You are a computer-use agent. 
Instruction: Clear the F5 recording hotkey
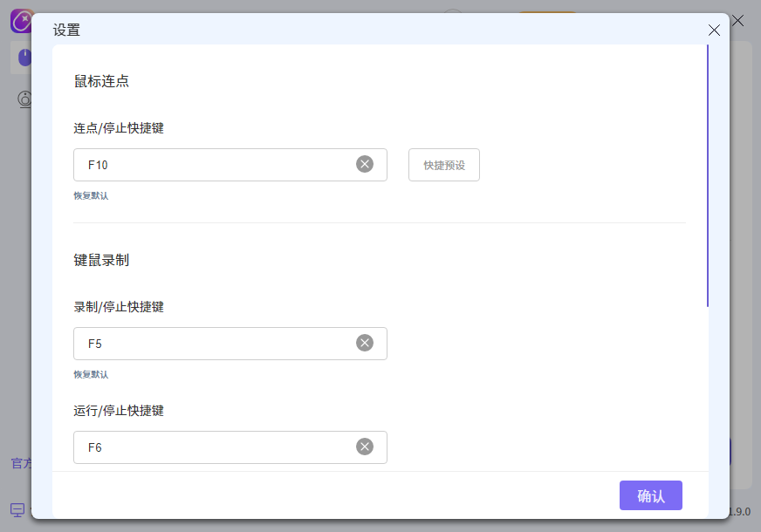pos(365,343)
